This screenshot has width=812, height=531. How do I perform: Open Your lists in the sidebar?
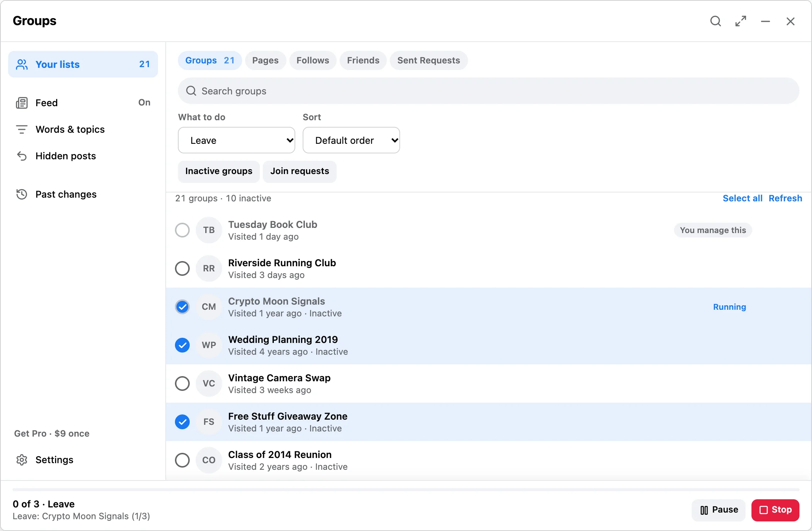[x=83, y=64]
